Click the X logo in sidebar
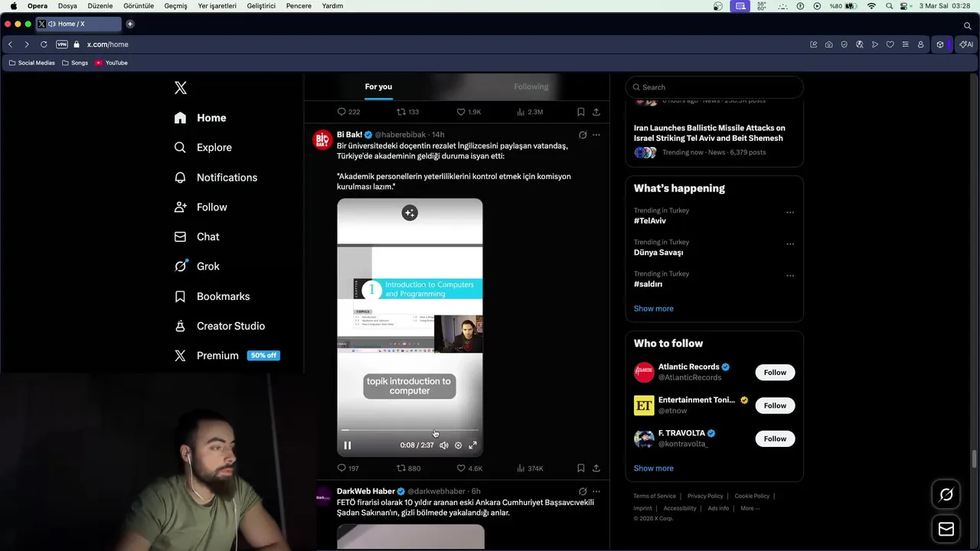 click(181, 88)
